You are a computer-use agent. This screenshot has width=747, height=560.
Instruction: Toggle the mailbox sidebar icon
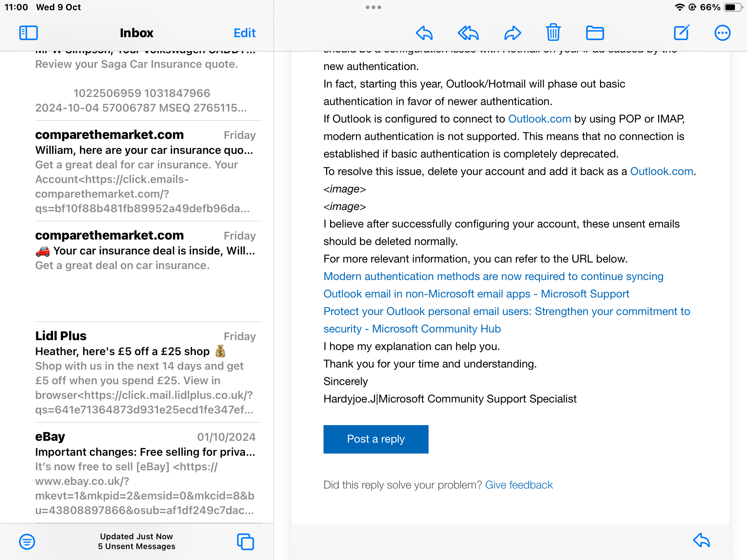(x=28, y=33)
